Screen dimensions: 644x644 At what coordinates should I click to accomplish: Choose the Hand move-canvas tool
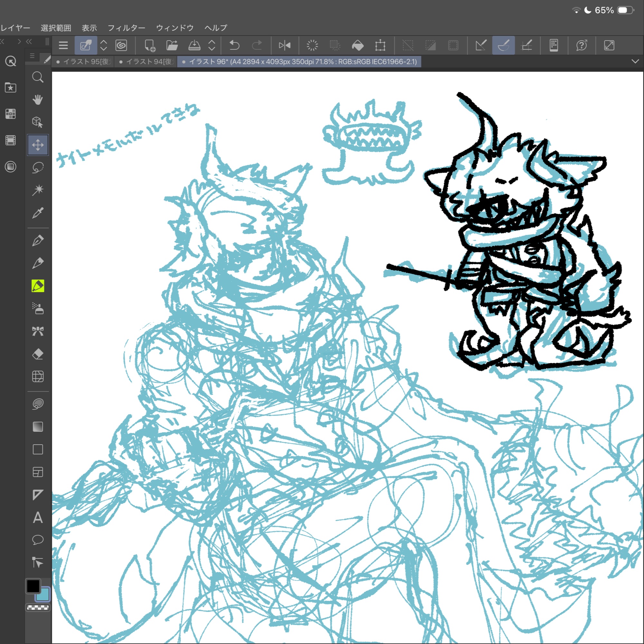38,100
